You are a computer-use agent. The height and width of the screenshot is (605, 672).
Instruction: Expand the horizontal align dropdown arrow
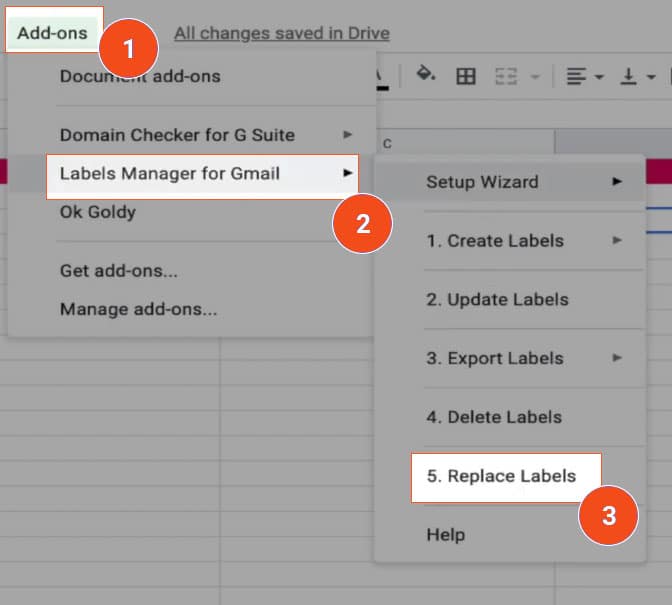599,77
